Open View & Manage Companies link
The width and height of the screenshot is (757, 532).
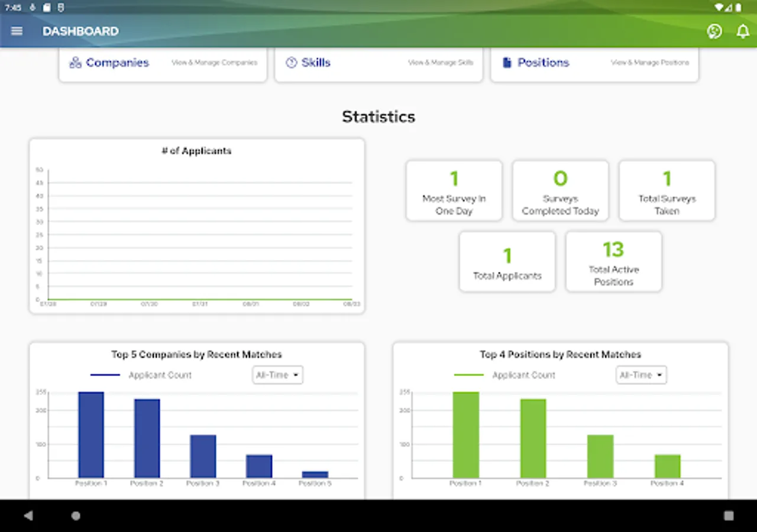[x=215, y=63]
